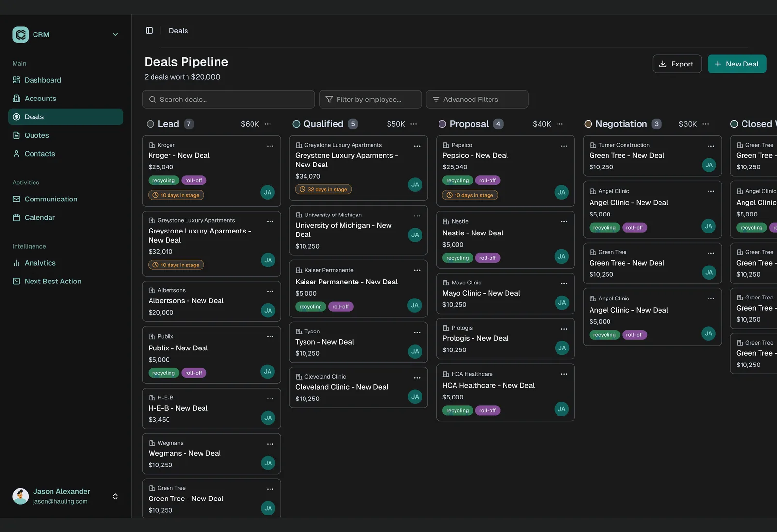777x532 pixels.
Task: Click the $25,040 amount on Pepsico card
Action: point(455,167)
